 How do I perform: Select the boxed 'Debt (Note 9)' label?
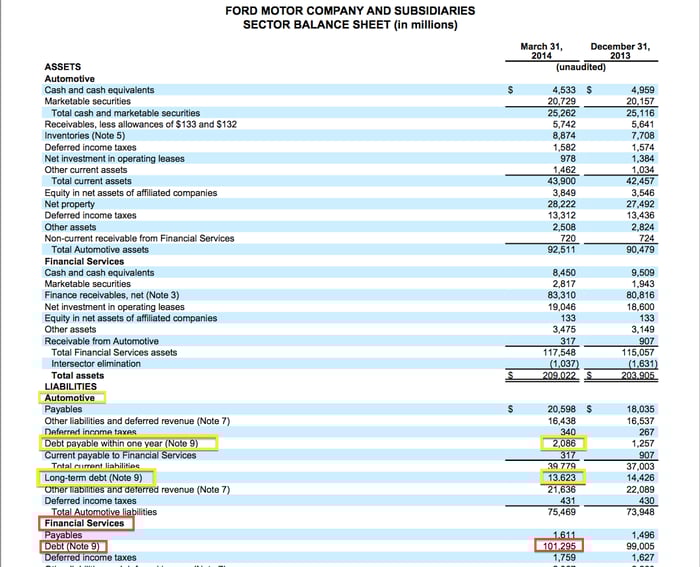(72, 546)
